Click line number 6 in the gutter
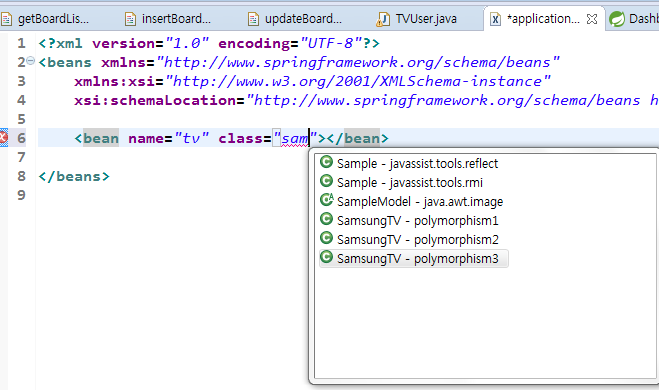 pyautogui.click(x=21, y=138)
